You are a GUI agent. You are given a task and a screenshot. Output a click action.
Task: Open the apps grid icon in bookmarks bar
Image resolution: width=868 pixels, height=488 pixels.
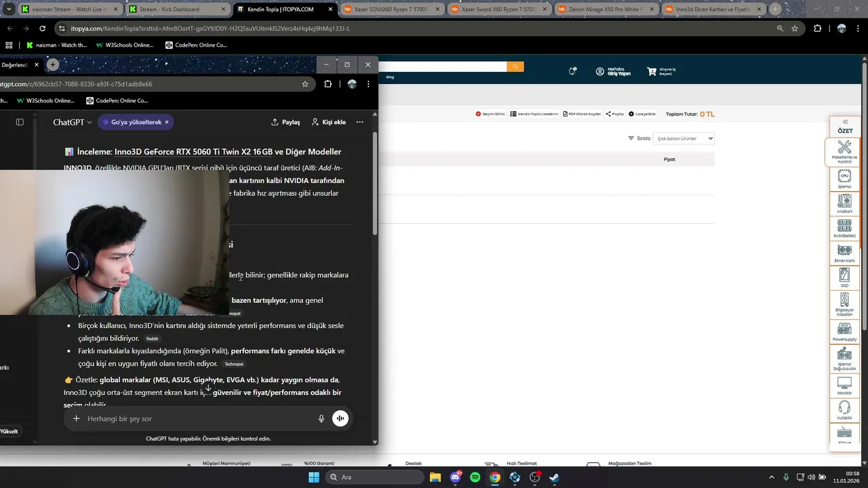point(9,45)
